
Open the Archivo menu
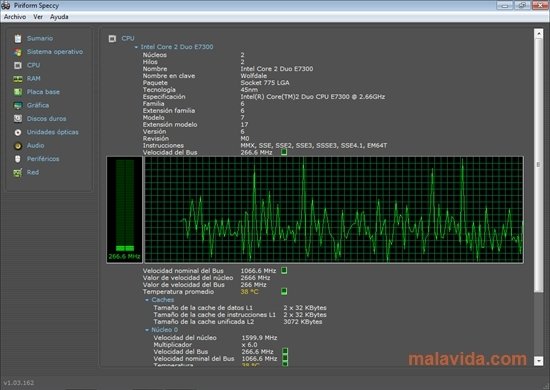point(15,17)
